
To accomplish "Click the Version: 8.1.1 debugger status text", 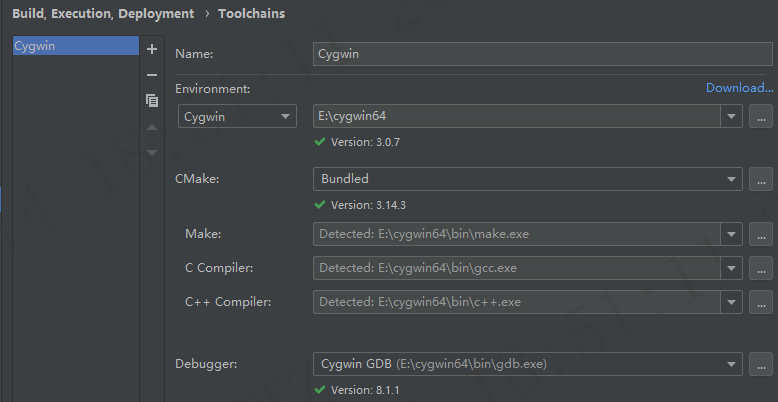I will click(365, 390).
